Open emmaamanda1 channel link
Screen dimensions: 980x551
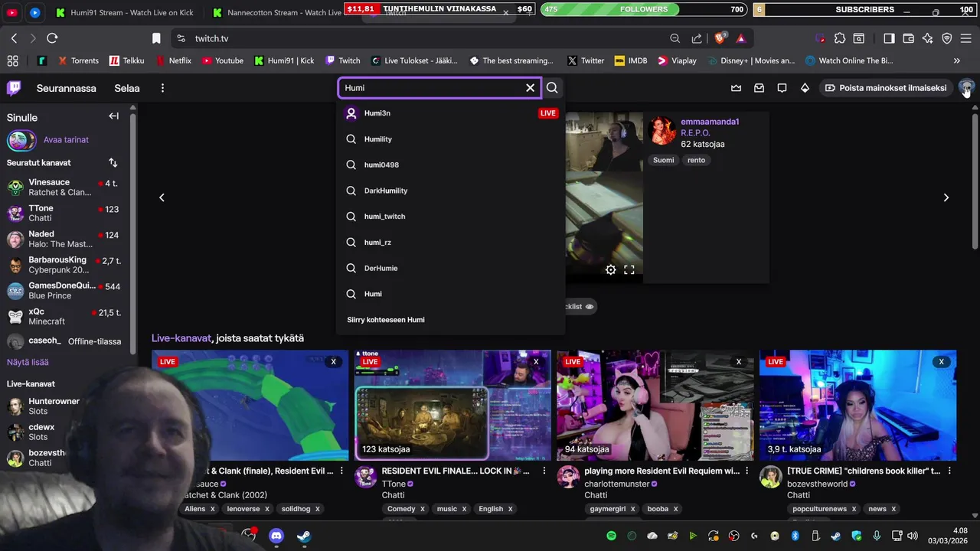[x=710, y=122]
